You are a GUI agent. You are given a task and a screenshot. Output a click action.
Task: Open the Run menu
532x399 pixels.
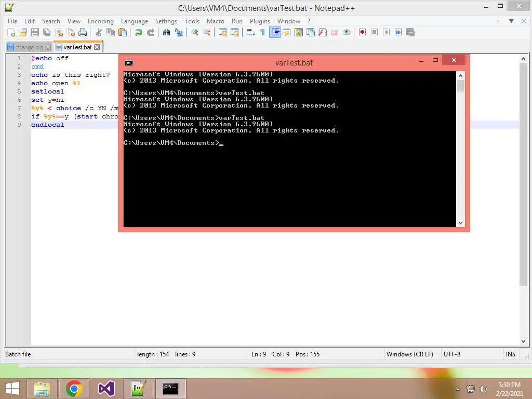pos(237,21)
